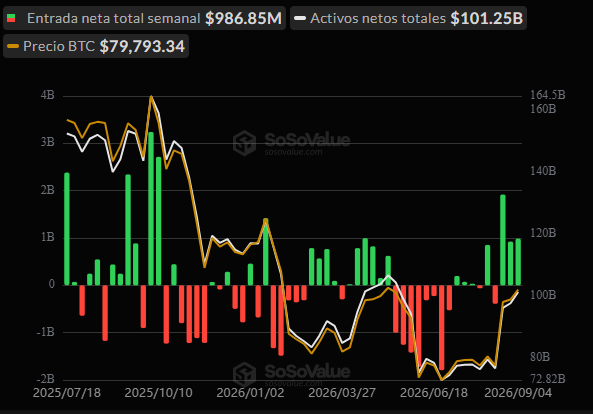The height and width of the screenshot is (414, 593).
Task: Click the 2B left axis label
Action: pyautogui.click(x=48, y=190)
